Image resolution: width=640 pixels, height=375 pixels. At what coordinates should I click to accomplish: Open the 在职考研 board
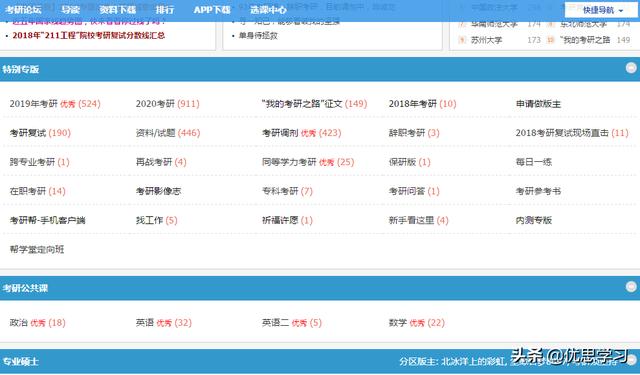(x=28, y=191)
